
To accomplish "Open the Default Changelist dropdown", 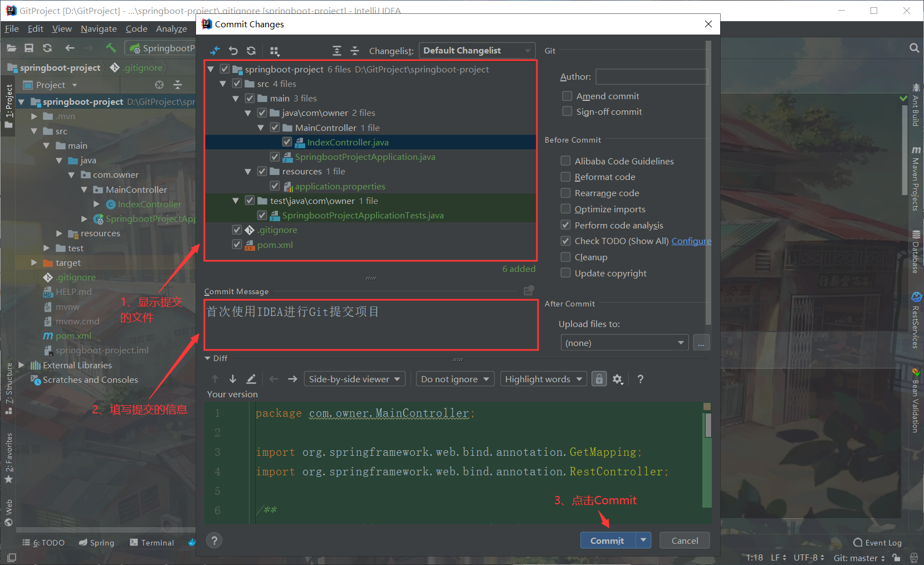I will [x=476, y=50].
